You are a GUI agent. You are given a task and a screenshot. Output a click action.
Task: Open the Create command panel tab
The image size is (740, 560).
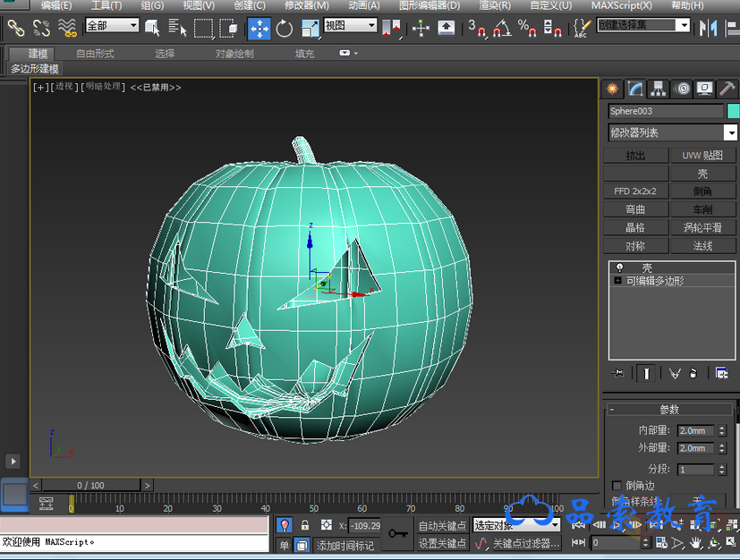613,89
